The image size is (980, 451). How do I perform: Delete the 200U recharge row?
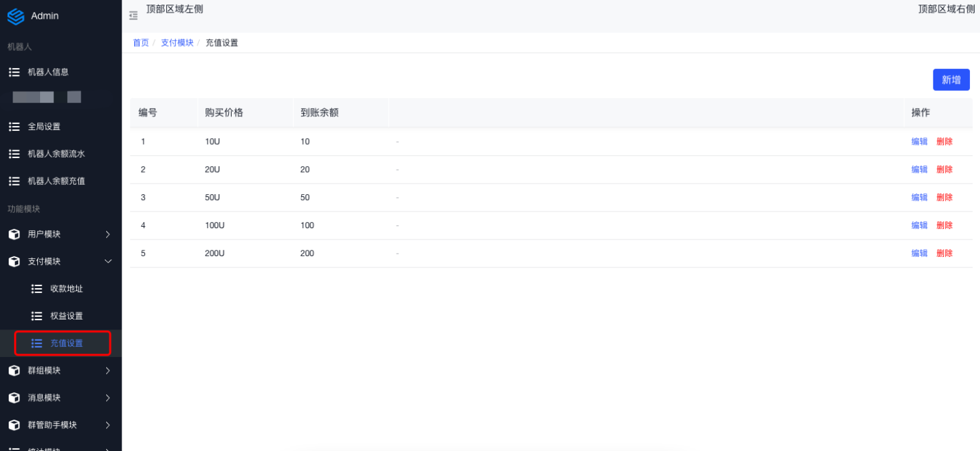(944, 254)
